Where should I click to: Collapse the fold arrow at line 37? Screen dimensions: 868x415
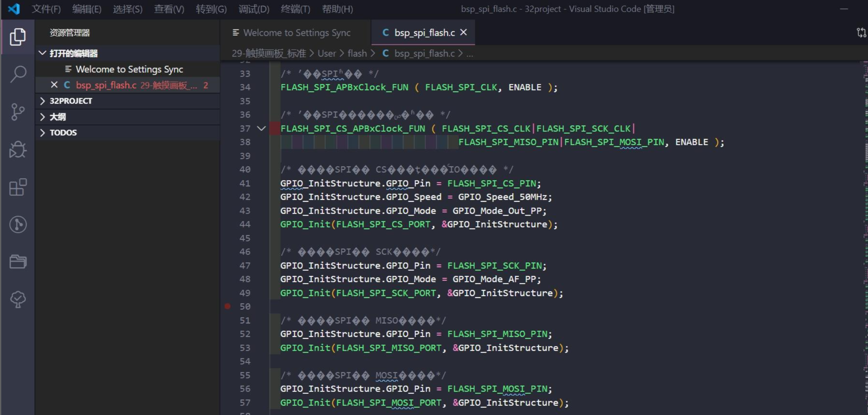[x=261, y=128]
